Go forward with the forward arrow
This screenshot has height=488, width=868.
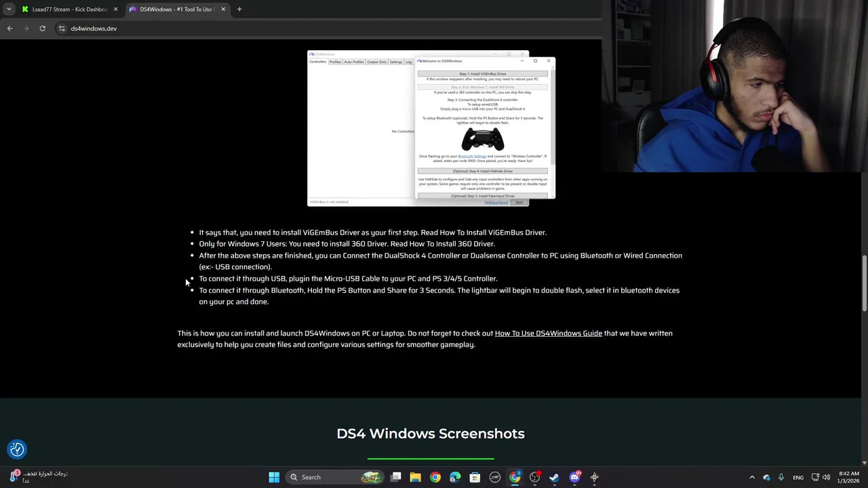[x=26, y=28]
